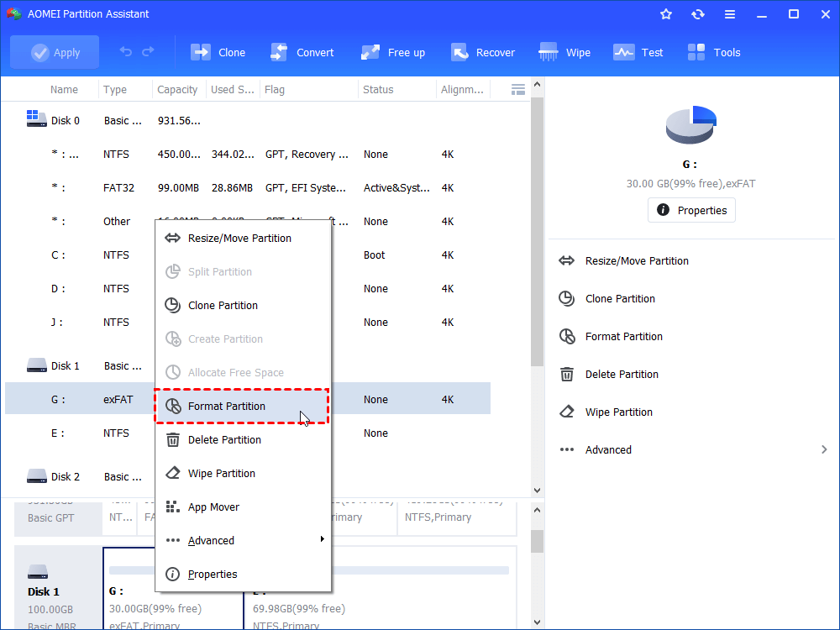Expand Advanced submenu in context menu

[244, 540]
